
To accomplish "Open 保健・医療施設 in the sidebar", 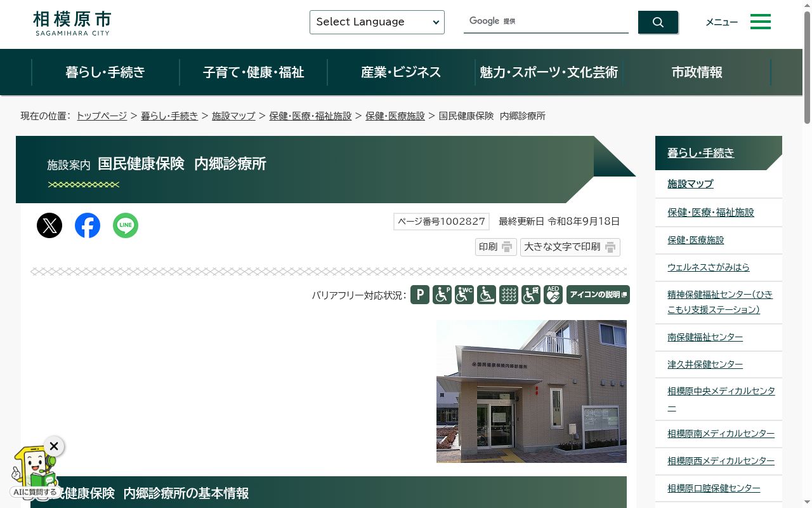I will [x=695, y=240].
